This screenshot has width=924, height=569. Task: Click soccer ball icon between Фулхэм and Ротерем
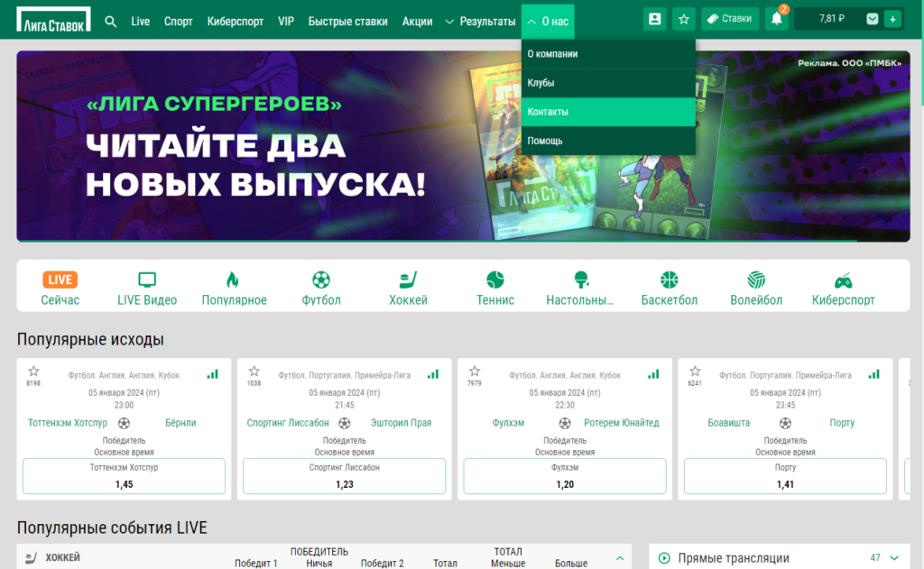click(565, 423)
